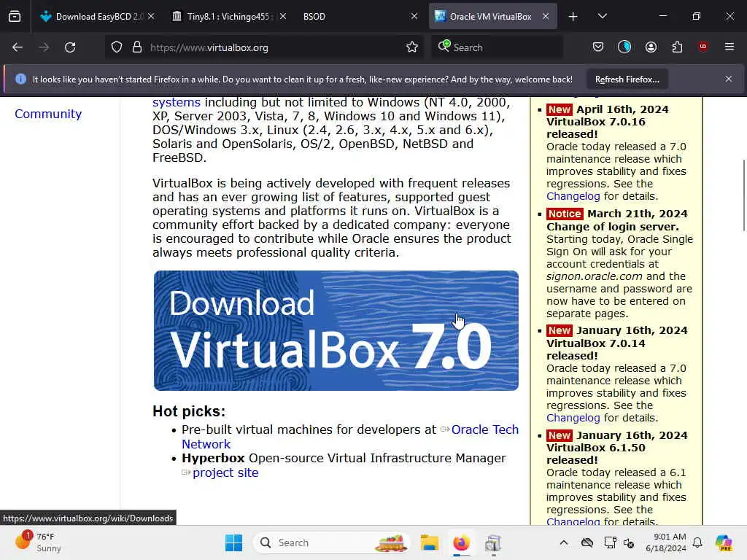Reload the current page
747x560 pixels.
(x=70, y=47)
